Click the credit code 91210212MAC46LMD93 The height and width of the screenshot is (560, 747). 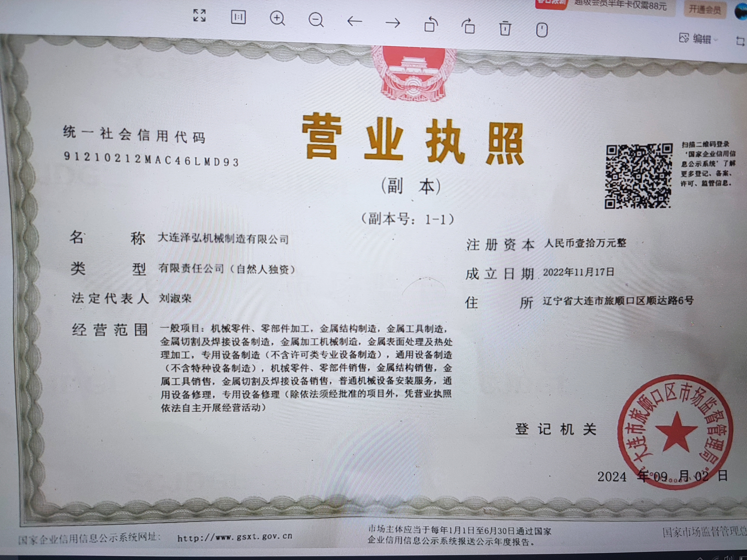[152, 160]
